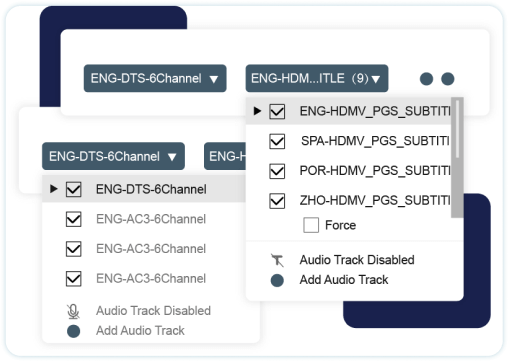Viewport: 509px width, 362px height.
Task: Uncheck the first ENG-AC3-6Channel checkbox
Action: 74,219
